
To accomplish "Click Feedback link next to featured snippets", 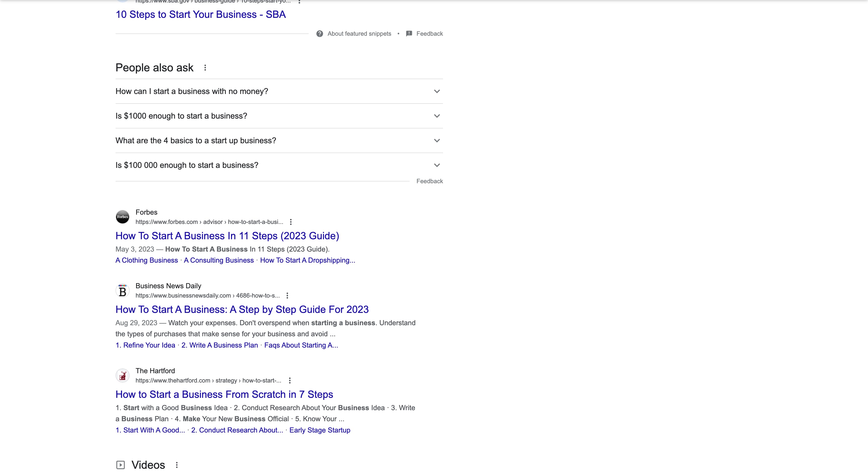I will pos(430,34).
